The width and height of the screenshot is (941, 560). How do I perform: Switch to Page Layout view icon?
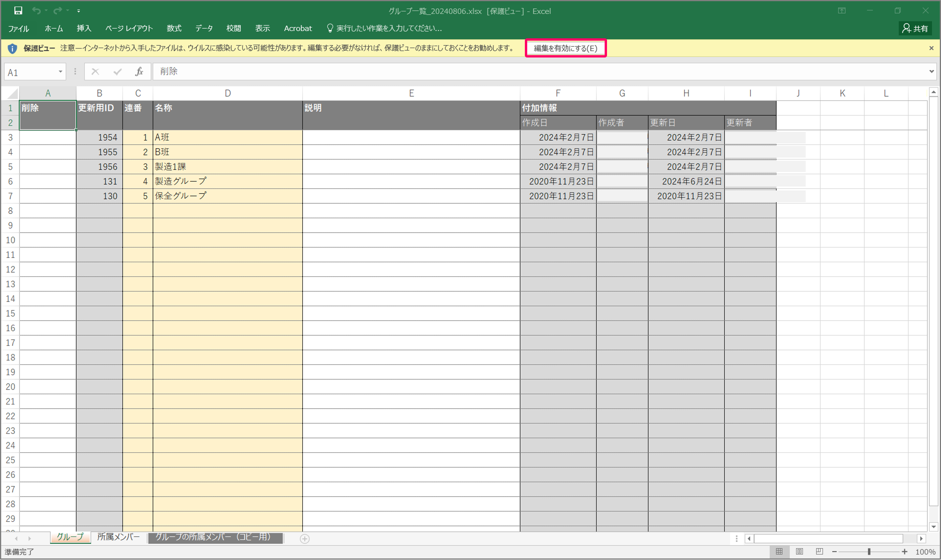tap(799, 551)
